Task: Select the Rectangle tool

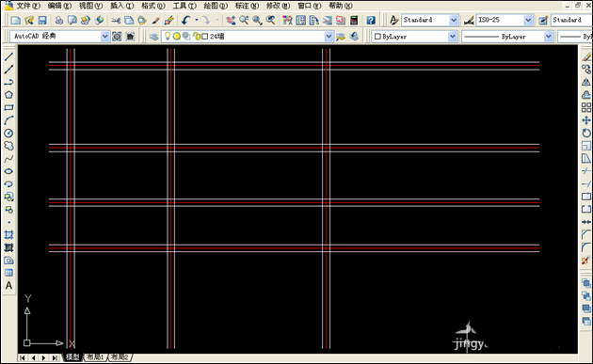Action: pyautogui.click(x=8, y=108)
